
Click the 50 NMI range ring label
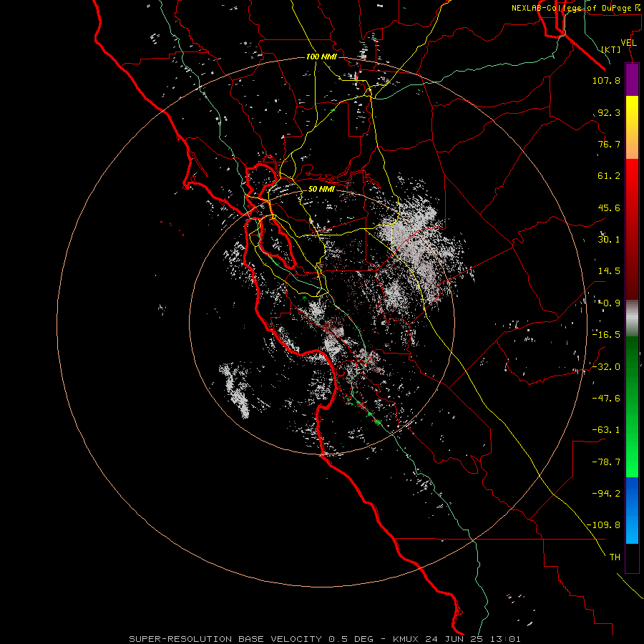pos(321,190)
